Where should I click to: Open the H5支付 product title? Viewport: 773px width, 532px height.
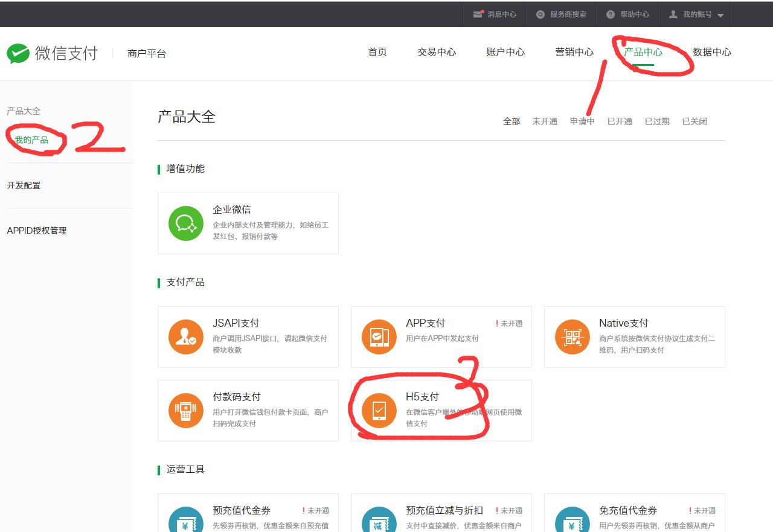422,397
